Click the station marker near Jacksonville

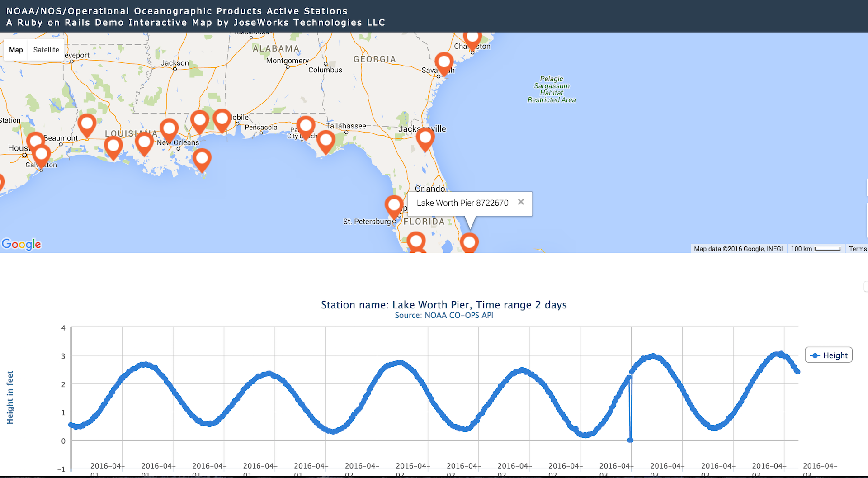coord(425,139)
